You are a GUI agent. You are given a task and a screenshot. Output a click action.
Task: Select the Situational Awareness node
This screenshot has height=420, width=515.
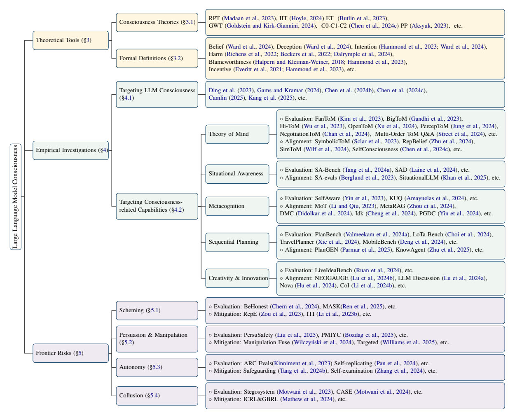coord(237,174)
